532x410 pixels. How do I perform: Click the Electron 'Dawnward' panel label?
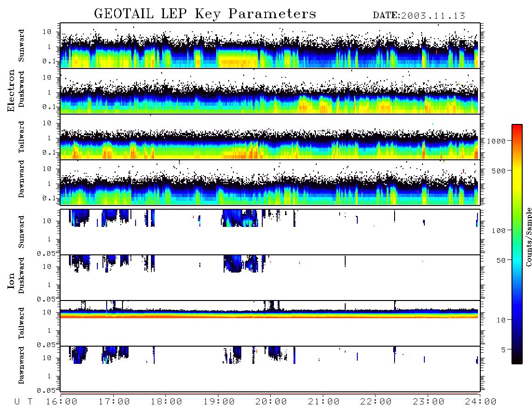point(21,179)
